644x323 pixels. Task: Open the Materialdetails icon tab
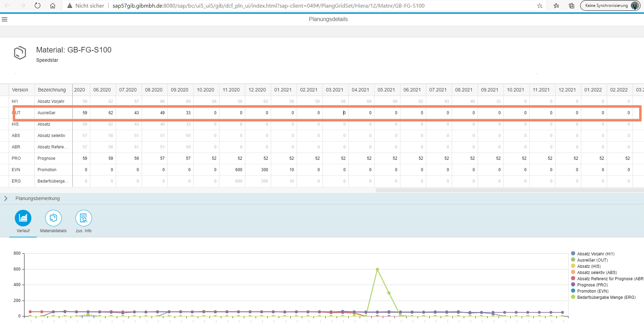(53, 218)
